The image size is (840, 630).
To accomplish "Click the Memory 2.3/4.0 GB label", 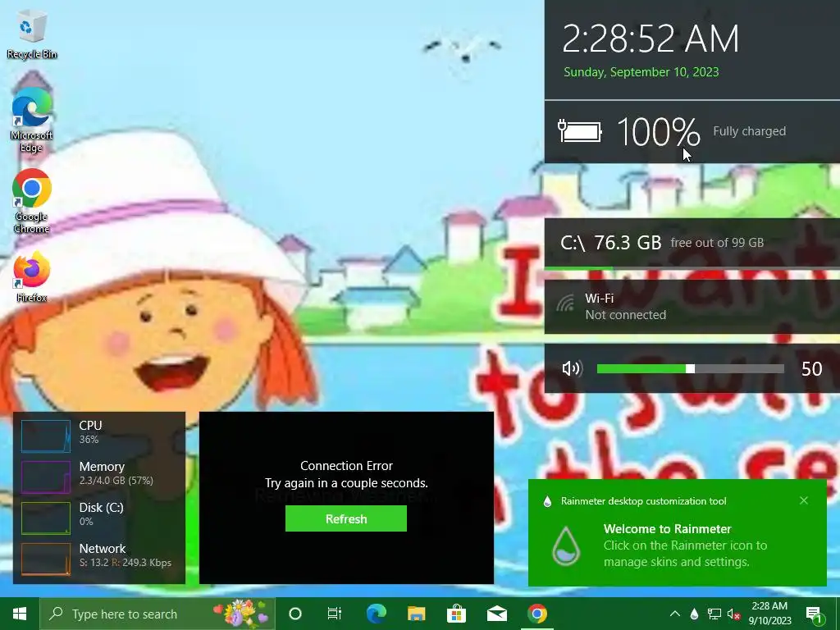I will point(116,473).
